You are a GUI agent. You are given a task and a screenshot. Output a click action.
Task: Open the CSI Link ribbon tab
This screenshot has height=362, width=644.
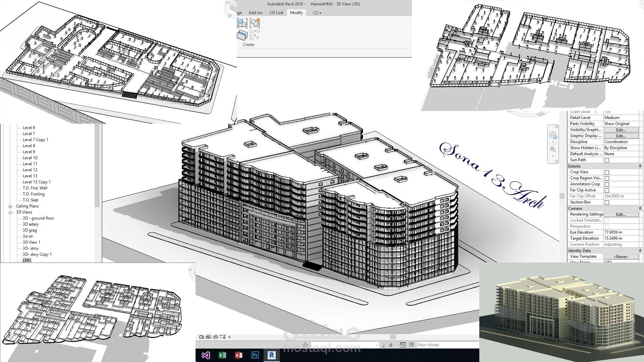point(276,13)
